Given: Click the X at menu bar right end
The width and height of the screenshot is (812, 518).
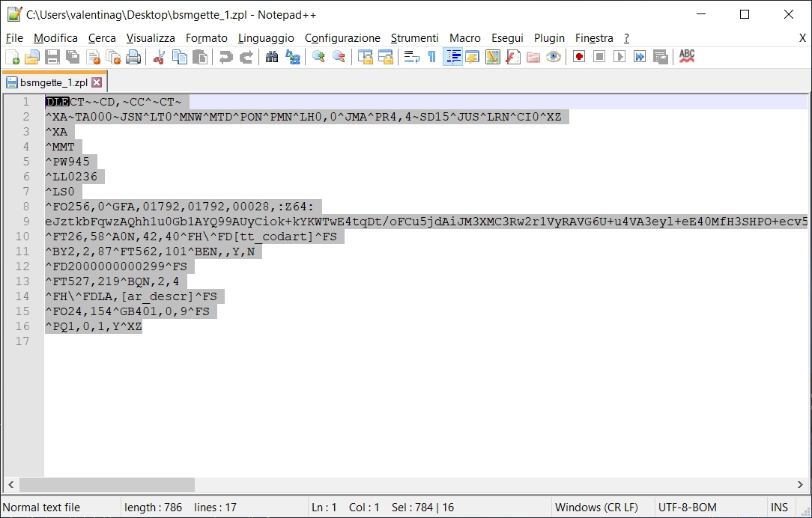Looking at the screenshot, I should pyautogui.click(x=802, y=37).
